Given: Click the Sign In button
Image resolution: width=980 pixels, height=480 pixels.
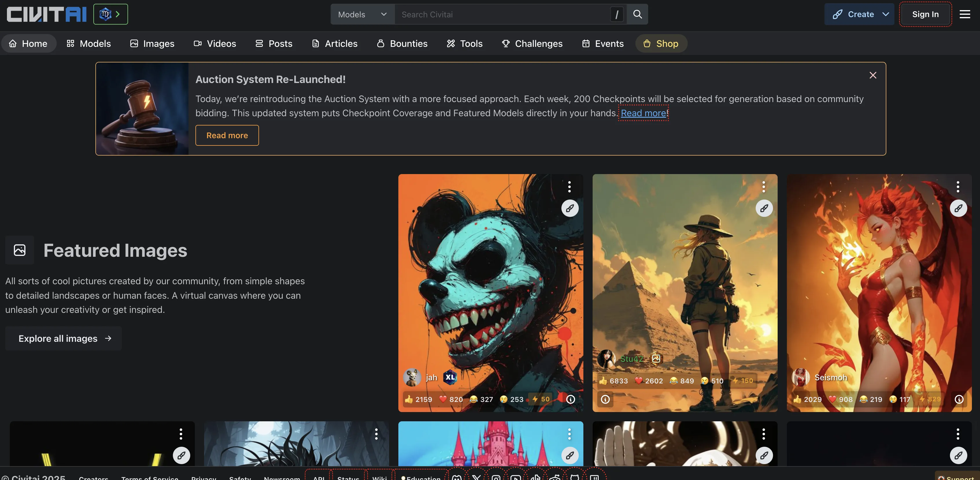Looking at the screenshot, I should 925,14.
